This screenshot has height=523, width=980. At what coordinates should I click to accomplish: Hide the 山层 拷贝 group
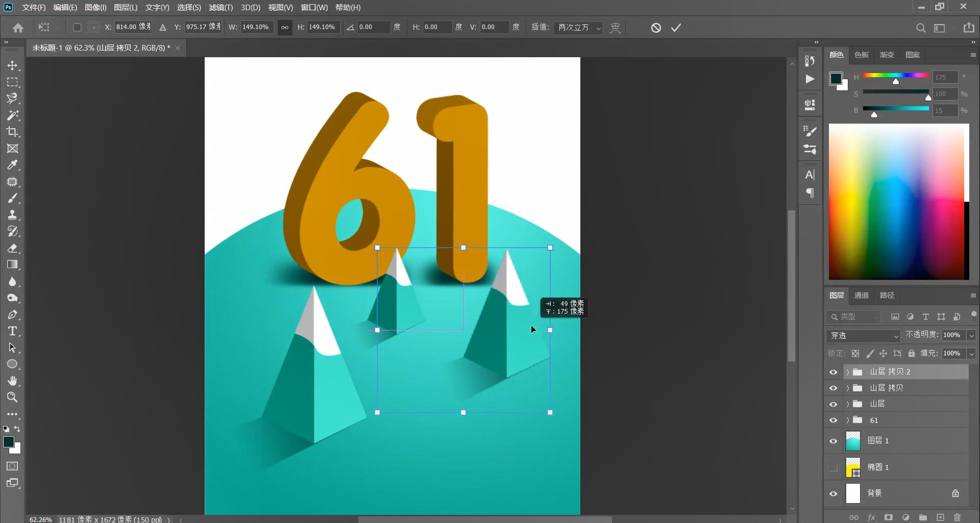pos(834,388)
